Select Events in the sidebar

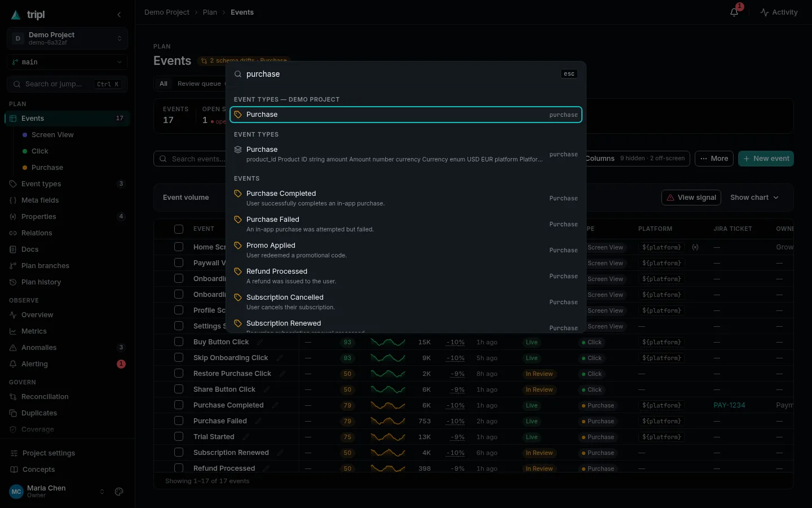[68, 119]
